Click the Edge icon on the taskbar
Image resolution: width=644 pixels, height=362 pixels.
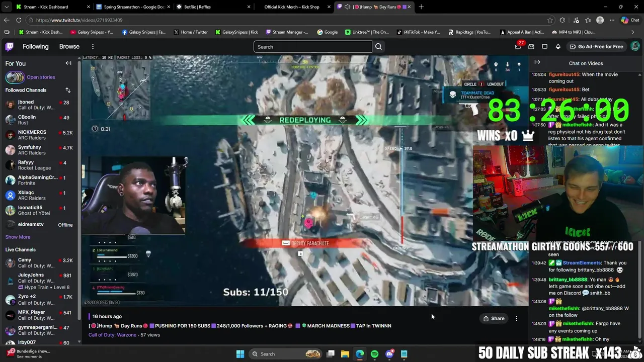coord(360,354)
